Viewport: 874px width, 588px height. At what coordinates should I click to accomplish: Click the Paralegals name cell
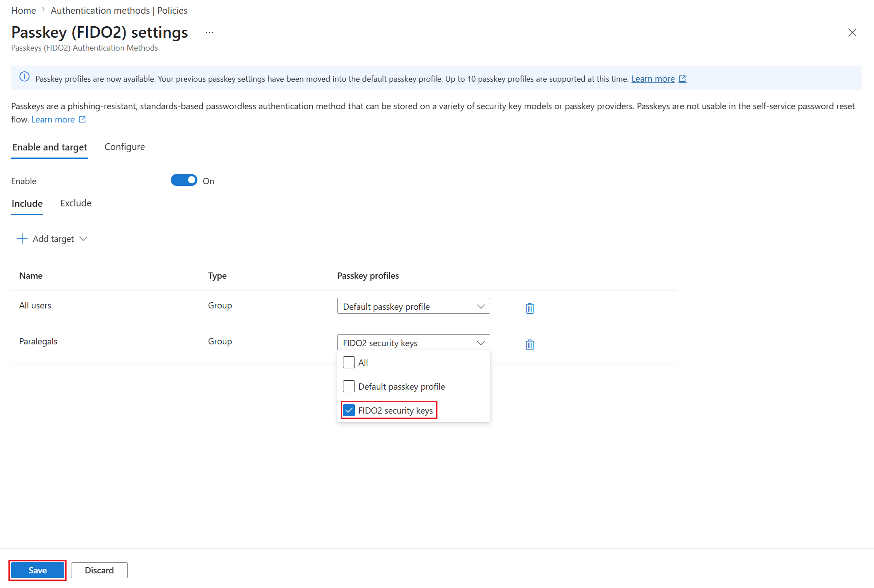click(x=38, y=341)
